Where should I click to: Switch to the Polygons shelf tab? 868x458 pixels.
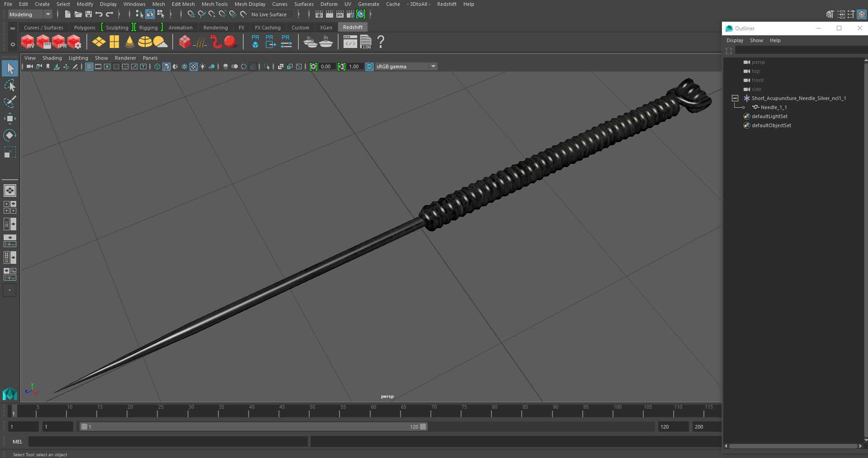[x=85, y=28]
